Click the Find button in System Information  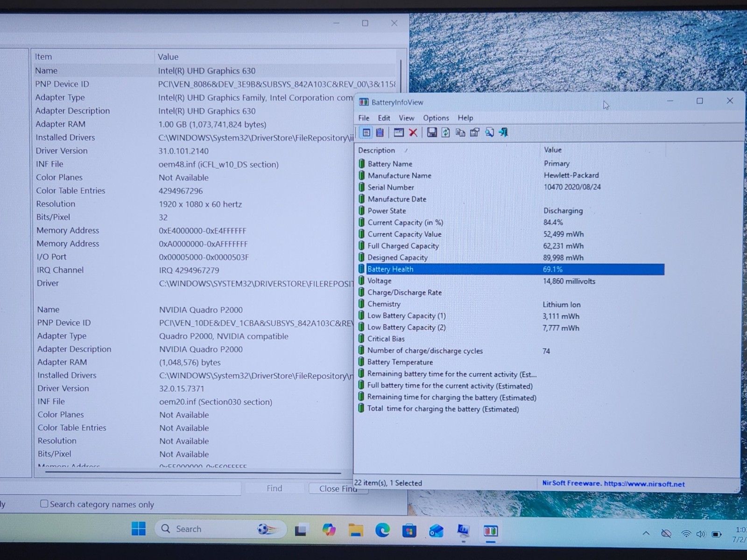[275, 488]
